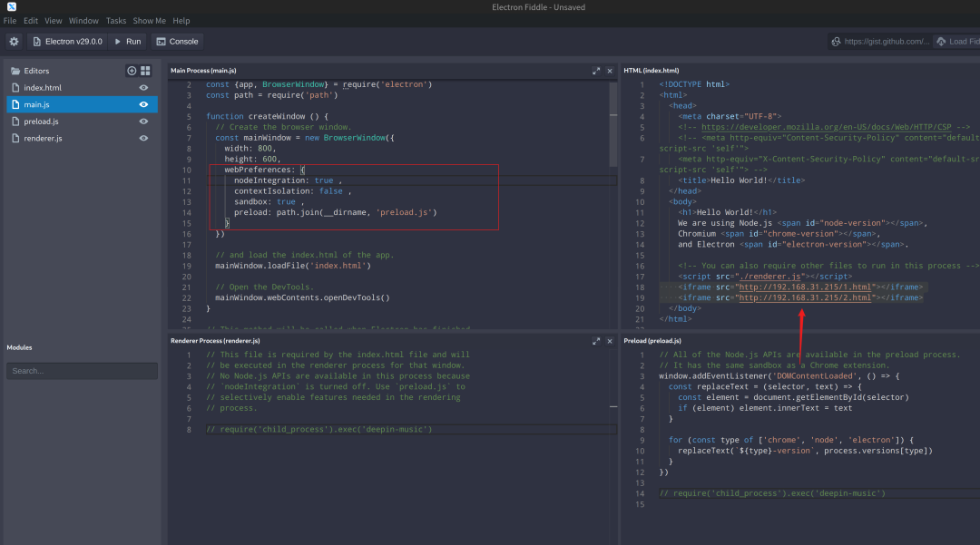Click commented require line in renderer.js
The image size is (980, 545).
coord(319,430)
